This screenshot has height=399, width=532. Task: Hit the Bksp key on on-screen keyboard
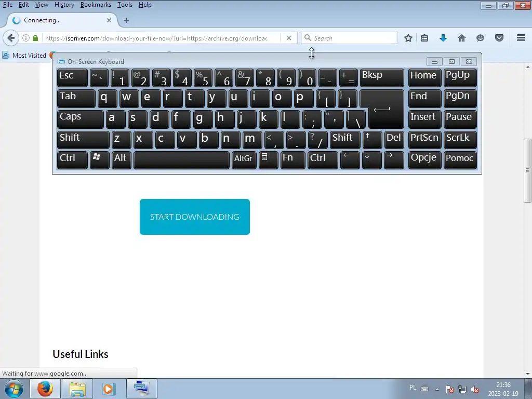point(382,78)
